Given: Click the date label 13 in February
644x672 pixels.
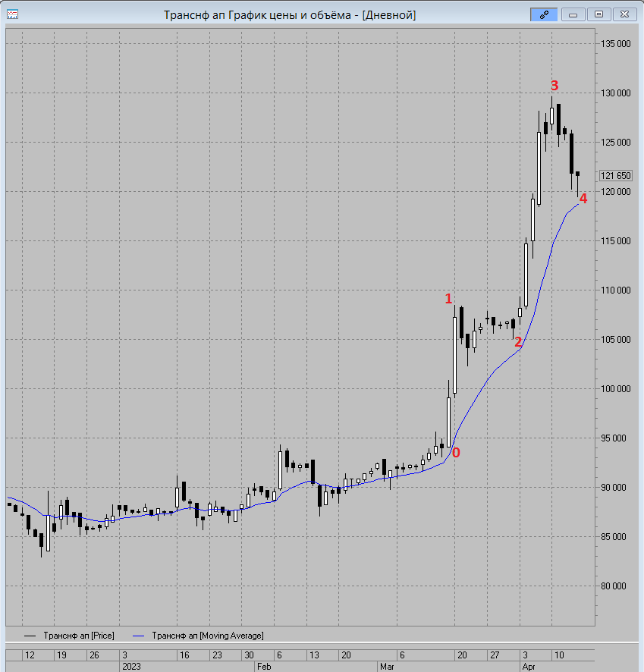Looking at the screenshot, I should click(314, 655).
